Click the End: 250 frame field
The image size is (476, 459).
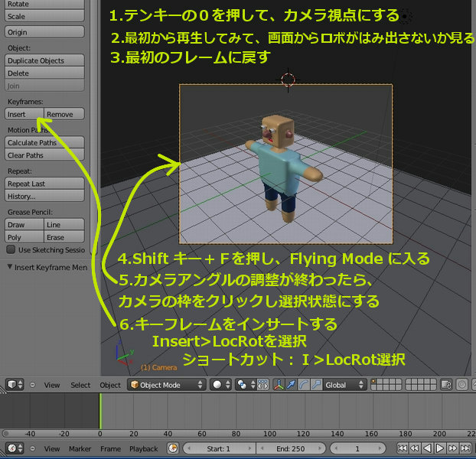[291, 448]
